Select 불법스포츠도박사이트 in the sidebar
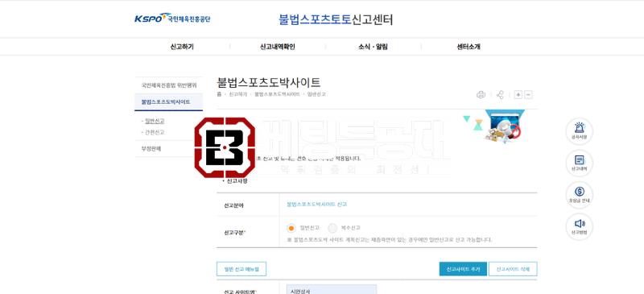The width and height of the screenshot is (644, 294). coord(169,102)
